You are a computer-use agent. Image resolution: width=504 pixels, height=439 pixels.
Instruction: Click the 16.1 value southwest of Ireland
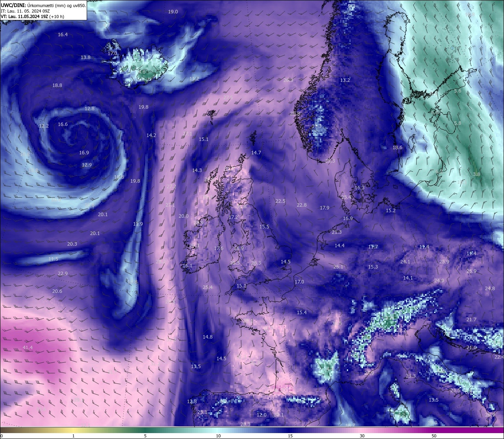187,266
